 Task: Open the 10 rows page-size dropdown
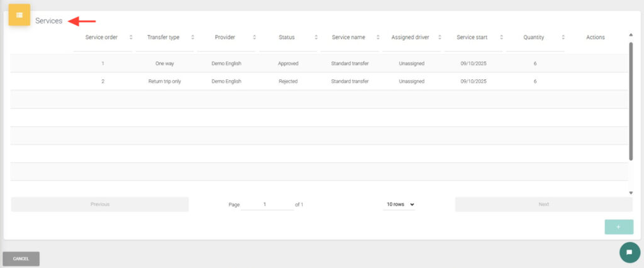click(x=400, y=204)
